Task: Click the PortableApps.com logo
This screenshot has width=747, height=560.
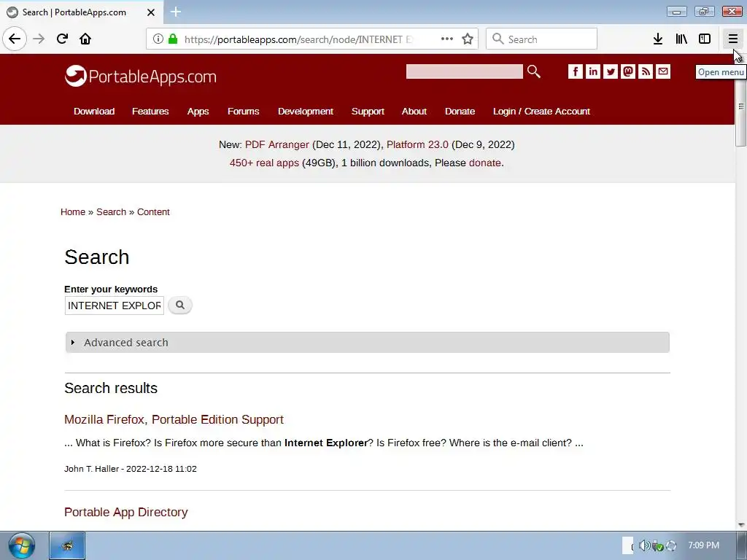Action: (141, 76)
